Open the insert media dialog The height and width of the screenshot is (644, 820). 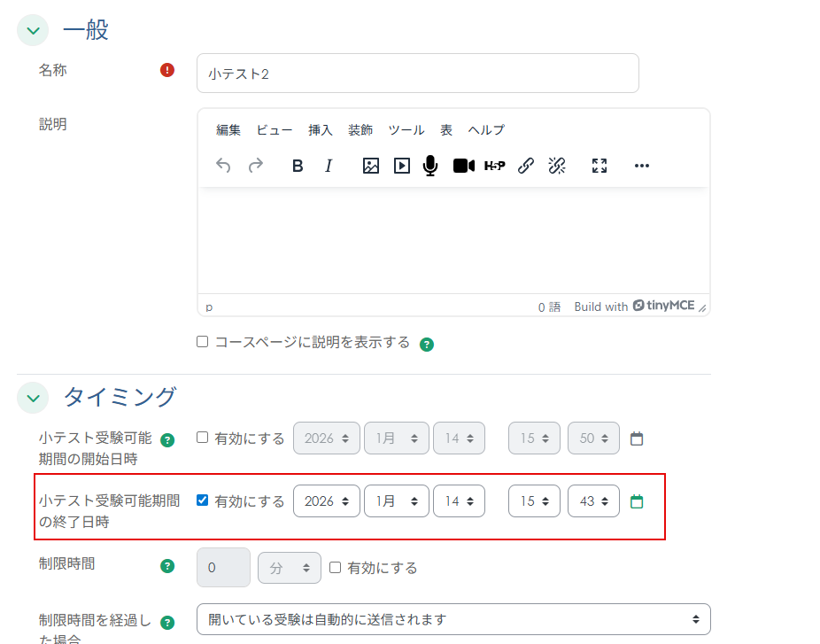point(400,166)
